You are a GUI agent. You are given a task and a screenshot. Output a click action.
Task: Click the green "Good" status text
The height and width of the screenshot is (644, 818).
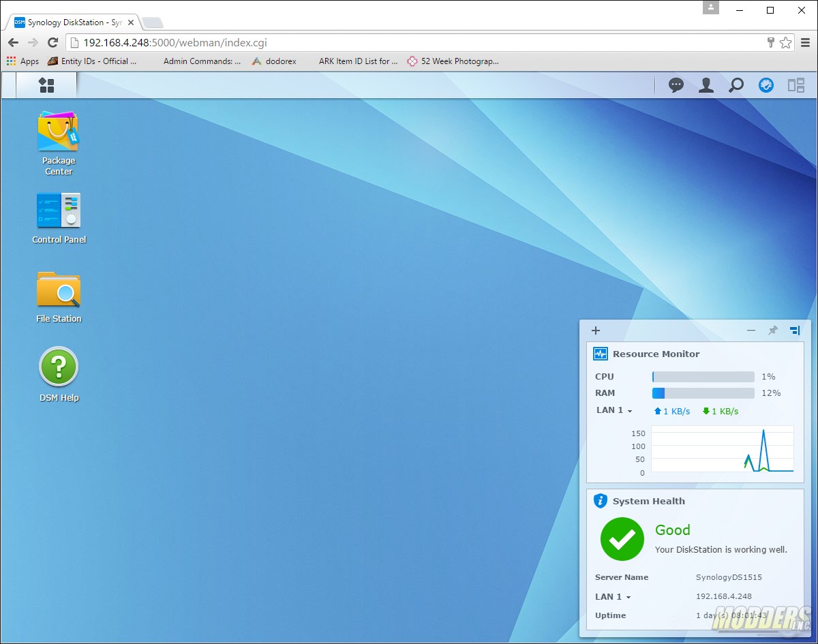pyautogui.click(x=673, y=530)
